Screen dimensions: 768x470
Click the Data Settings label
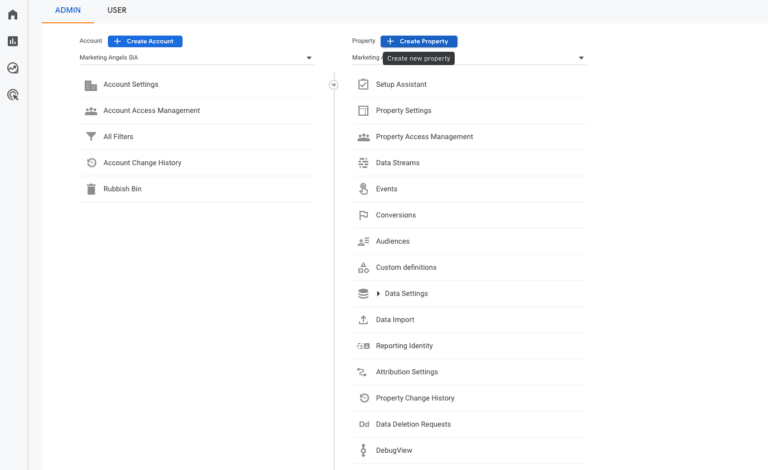[x=406, y=294]
